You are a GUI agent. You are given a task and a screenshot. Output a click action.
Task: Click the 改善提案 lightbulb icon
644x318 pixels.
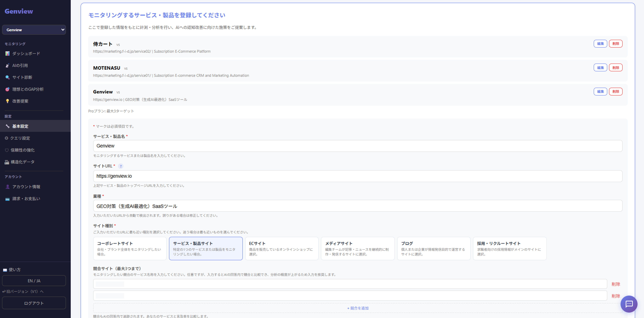coord(8,101)
